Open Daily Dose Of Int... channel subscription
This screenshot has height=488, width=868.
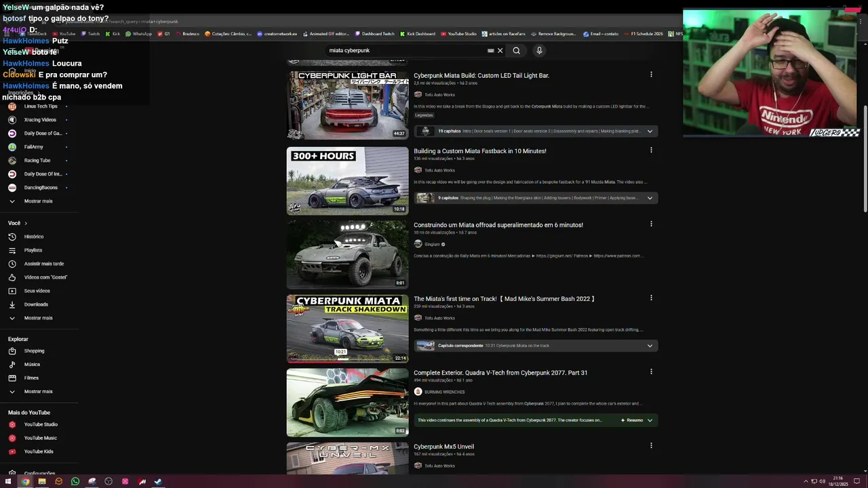point(42,174)
